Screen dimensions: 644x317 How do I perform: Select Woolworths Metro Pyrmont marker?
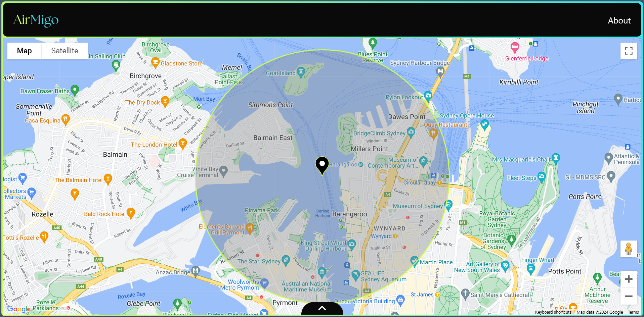[x=264, y=283]
